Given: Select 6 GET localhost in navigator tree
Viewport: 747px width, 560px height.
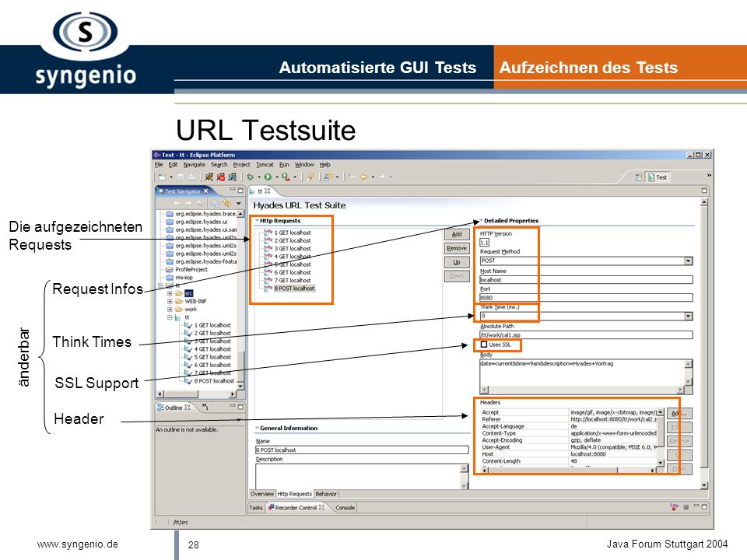Looking at the screenshot, I should [x=212, y=366].
